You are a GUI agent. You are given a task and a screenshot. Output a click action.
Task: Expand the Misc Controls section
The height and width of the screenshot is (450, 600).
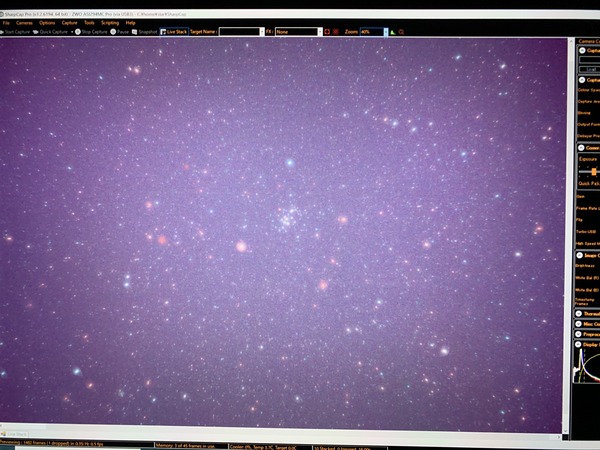[x=579, y=324]
